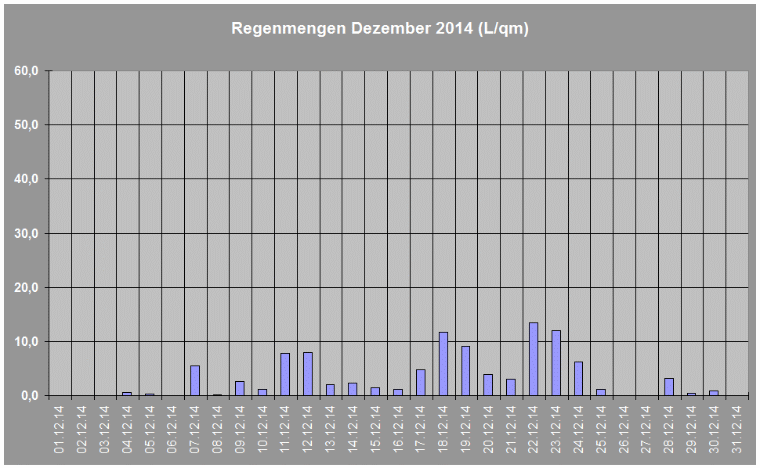The height and width of the screenshot is (468, 760).
Task: Select the 28.12.14 rainfall bar
Action: coord(669,386)
